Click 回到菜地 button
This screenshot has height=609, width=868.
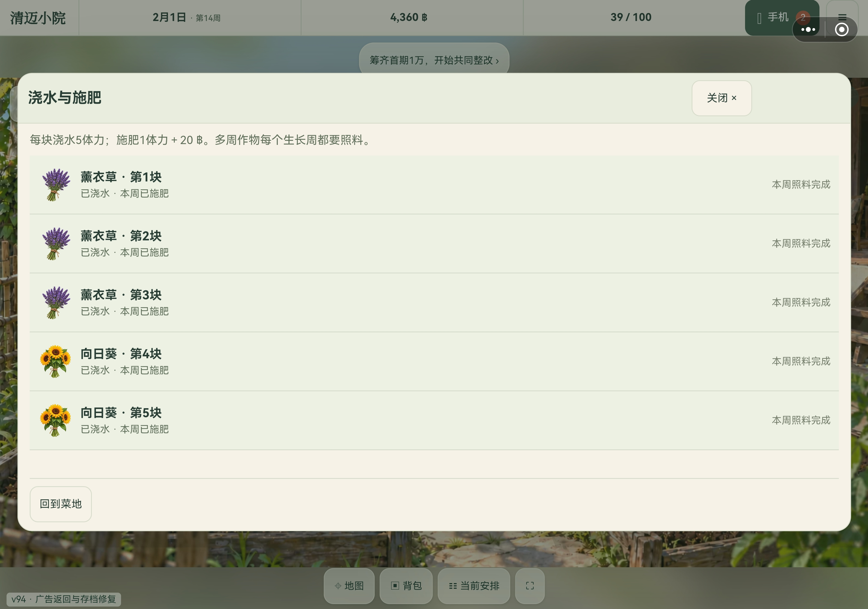click(x=61, y=504)
